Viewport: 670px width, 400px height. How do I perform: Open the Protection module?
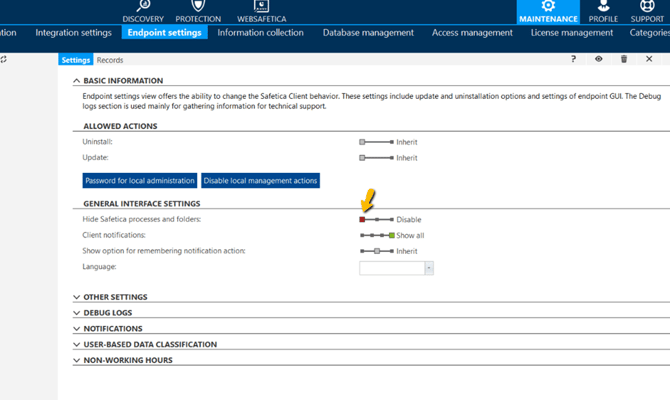198,11
